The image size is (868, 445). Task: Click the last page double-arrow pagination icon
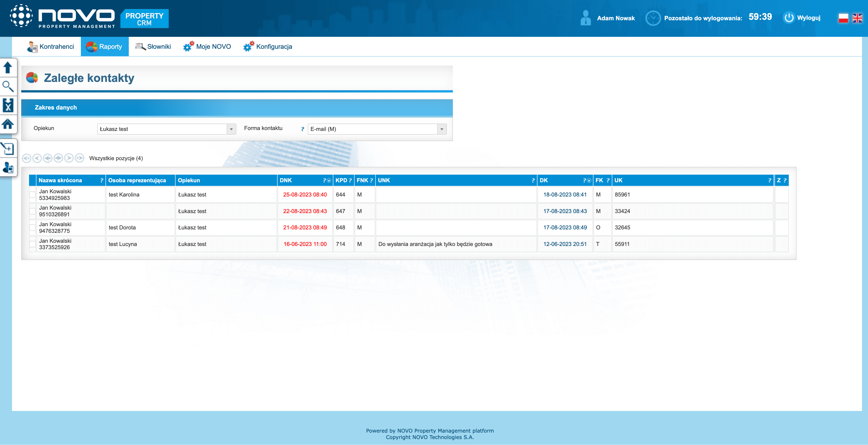click(79, 158)
